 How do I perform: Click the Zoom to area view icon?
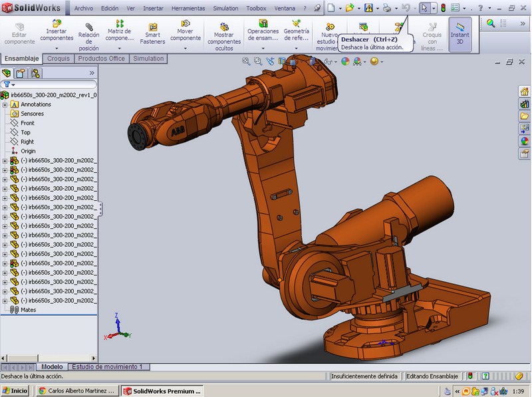(258, 61)
